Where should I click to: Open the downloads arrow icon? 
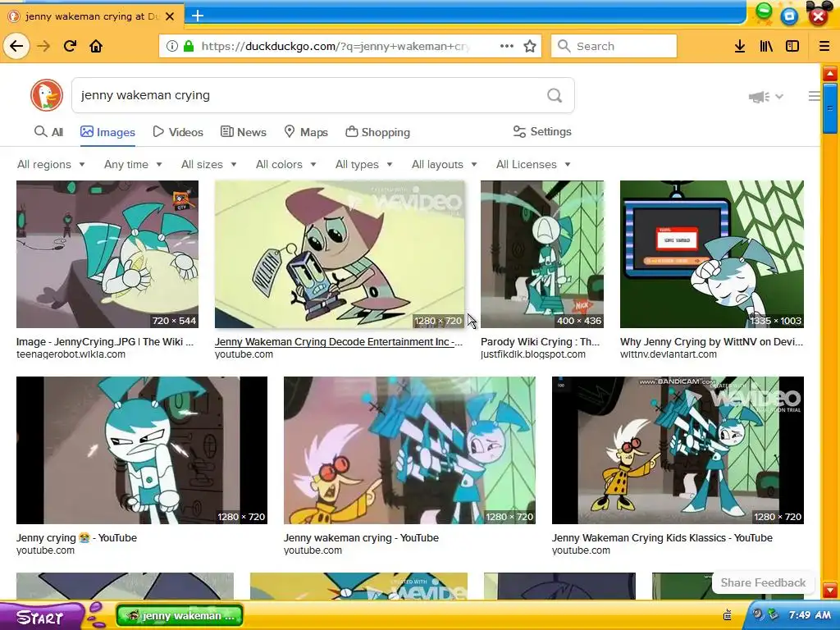[740, 46]
